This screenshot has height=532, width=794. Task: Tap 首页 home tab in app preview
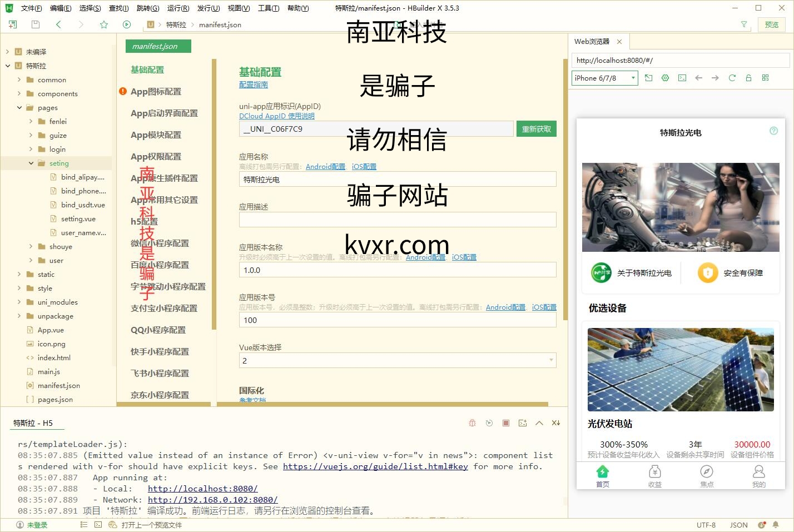tap(603, 476)
